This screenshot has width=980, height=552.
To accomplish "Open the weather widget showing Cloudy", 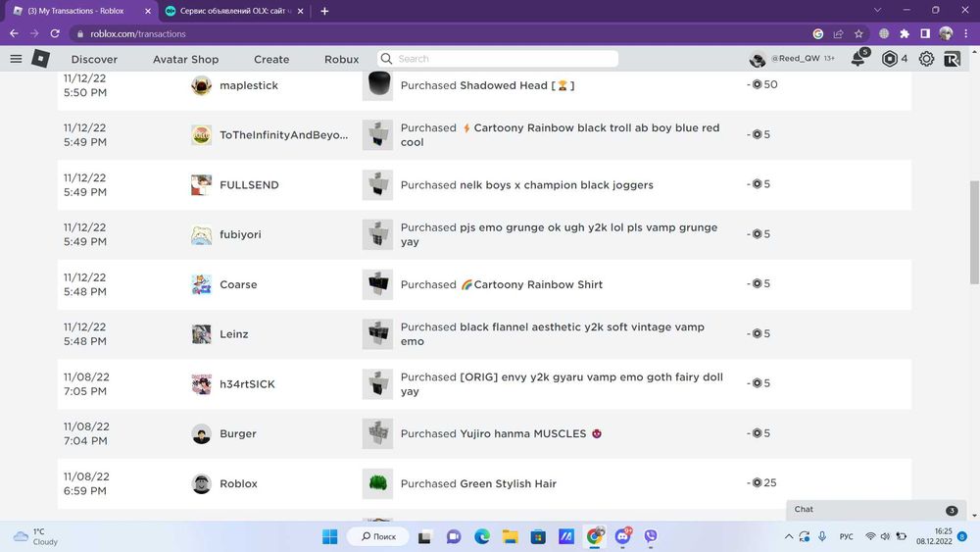I will 35,536.
